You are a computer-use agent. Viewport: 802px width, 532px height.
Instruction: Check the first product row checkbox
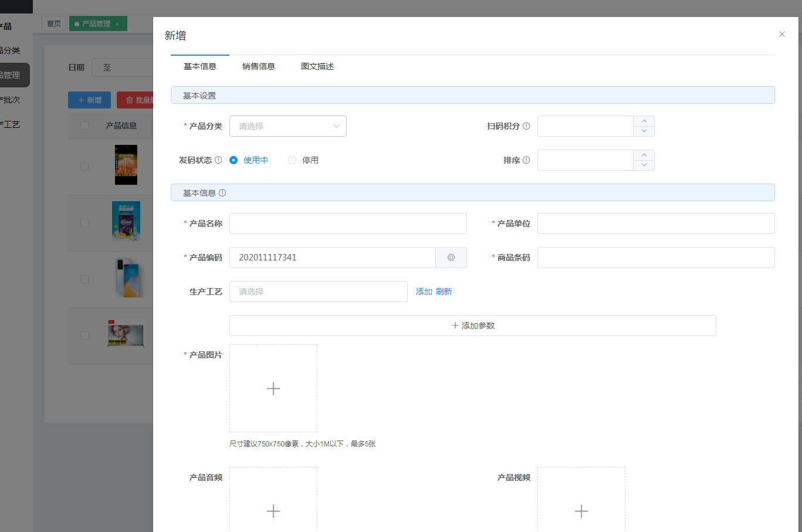point(84,167)
